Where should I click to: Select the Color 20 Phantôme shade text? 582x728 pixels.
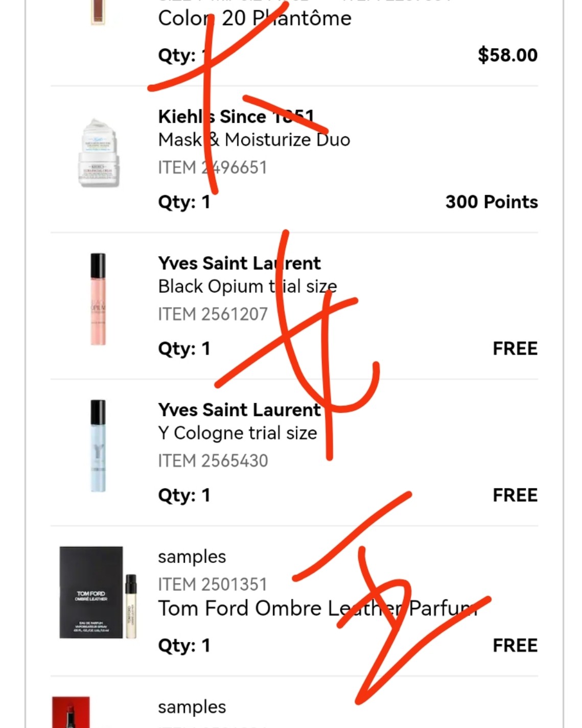pyautogui.click(x=254, y=18)
